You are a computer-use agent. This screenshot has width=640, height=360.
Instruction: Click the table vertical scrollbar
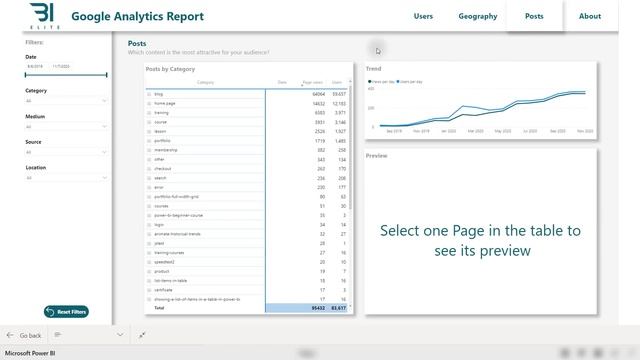point(350,147)
